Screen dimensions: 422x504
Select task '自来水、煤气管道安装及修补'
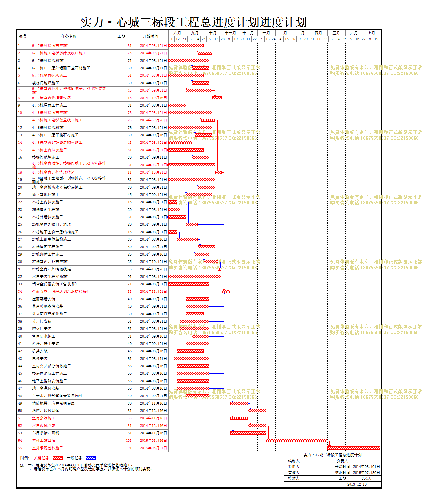(x=57, y=396)
